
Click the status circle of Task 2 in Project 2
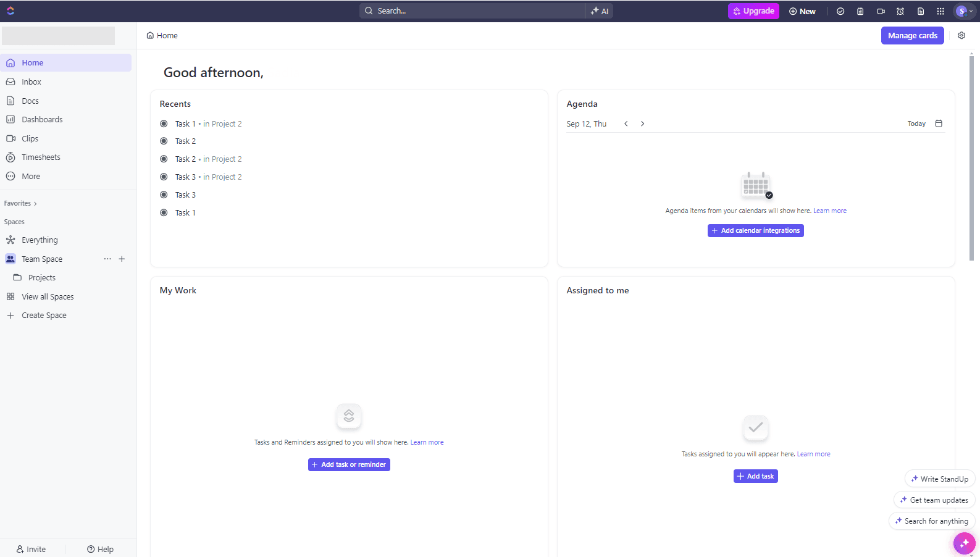pyautogui.click(x=164, y=159)
